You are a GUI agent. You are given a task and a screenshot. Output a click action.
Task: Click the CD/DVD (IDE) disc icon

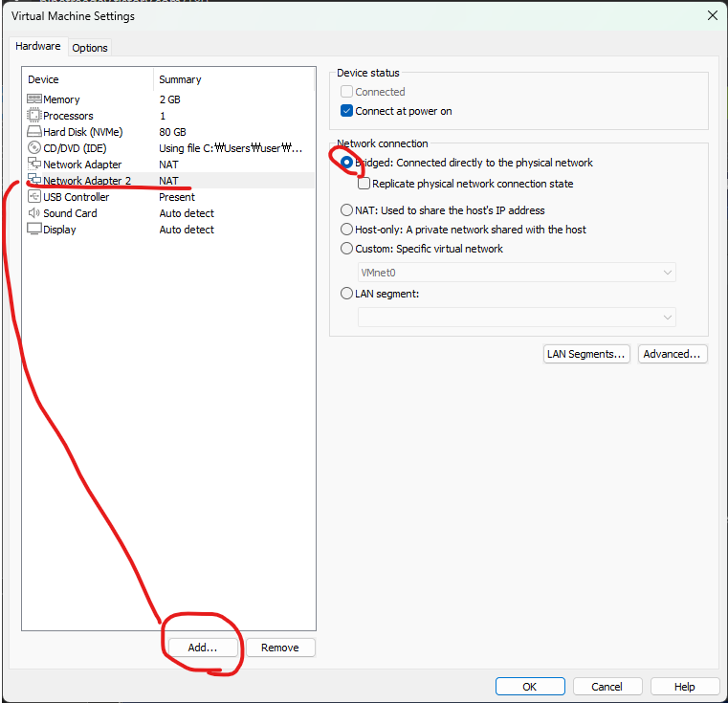[x=34, y=147]
